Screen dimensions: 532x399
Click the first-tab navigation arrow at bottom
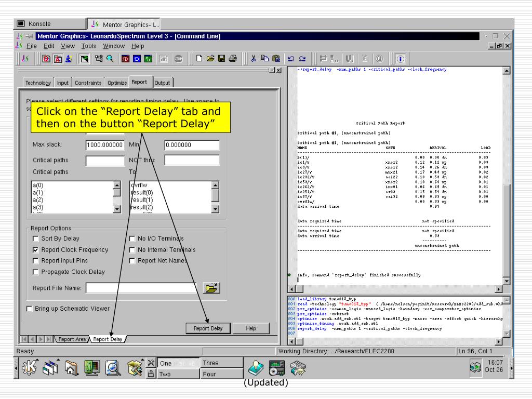coord(24,339)
